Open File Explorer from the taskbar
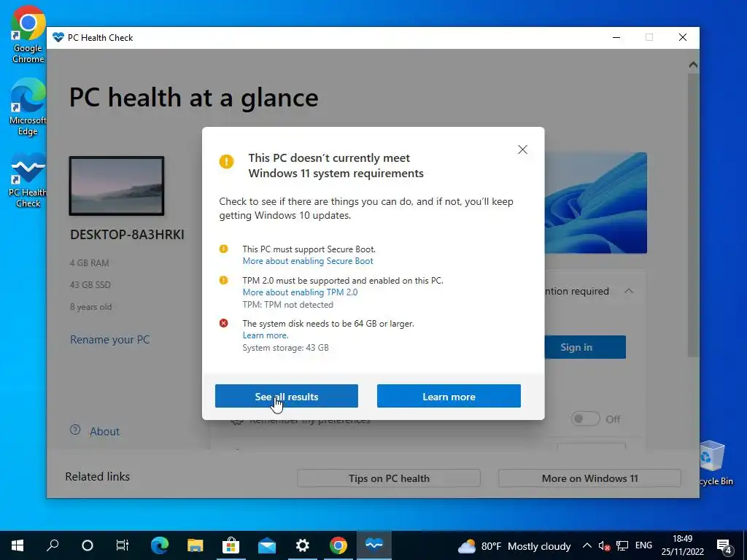This screenshot has width=747, height=560. pos(196,545)
